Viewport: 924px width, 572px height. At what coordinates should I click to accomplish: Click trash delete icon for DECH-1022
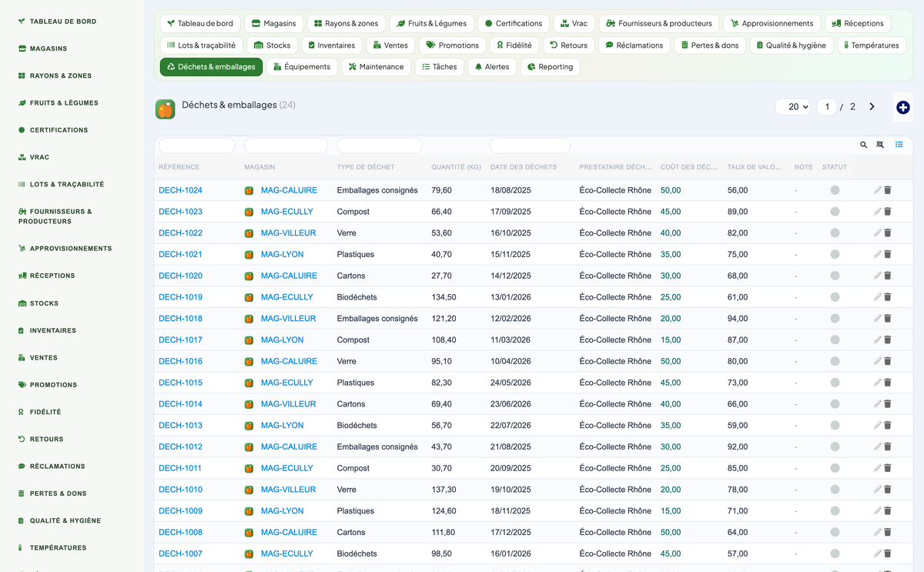click(888, 232)
